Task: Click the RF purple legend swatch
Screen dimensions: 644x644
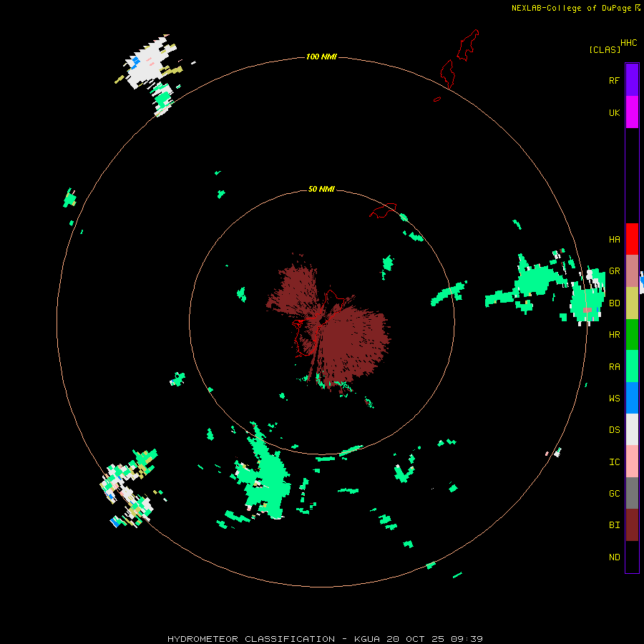Action: (632, 80)
